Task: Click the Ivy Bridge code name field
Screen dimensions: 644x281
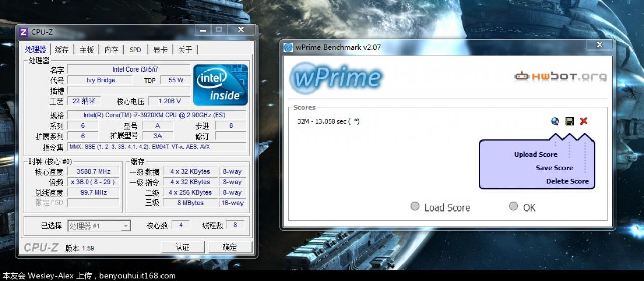Action: pyautogui.click(x=100, y=80)
